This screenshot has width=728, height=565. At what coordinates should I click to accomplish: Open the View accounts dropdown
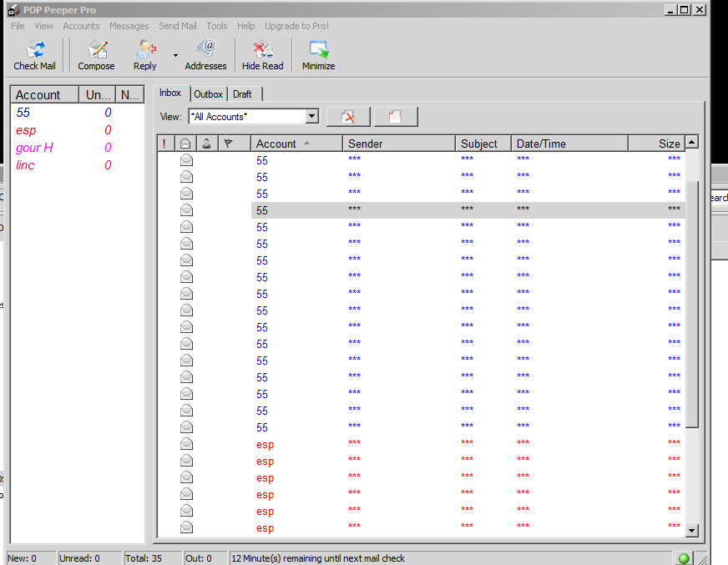click(312, 116)
